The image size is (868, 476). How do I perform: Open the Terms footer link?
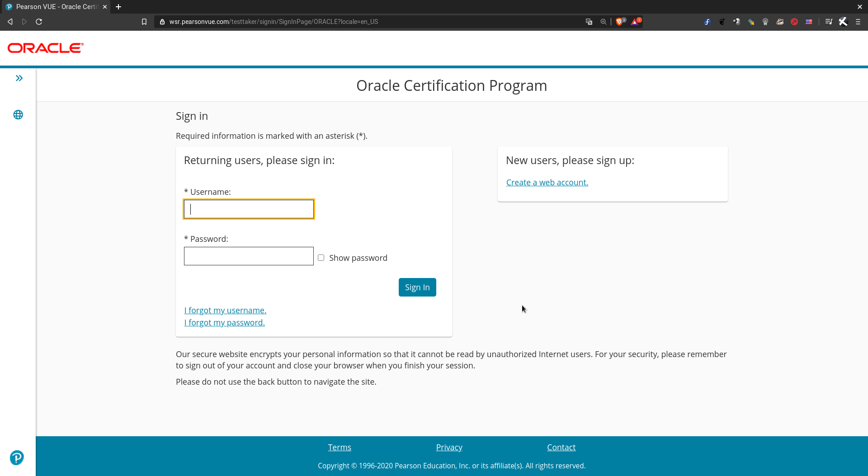pyautogui.click(x=340, y=448)
